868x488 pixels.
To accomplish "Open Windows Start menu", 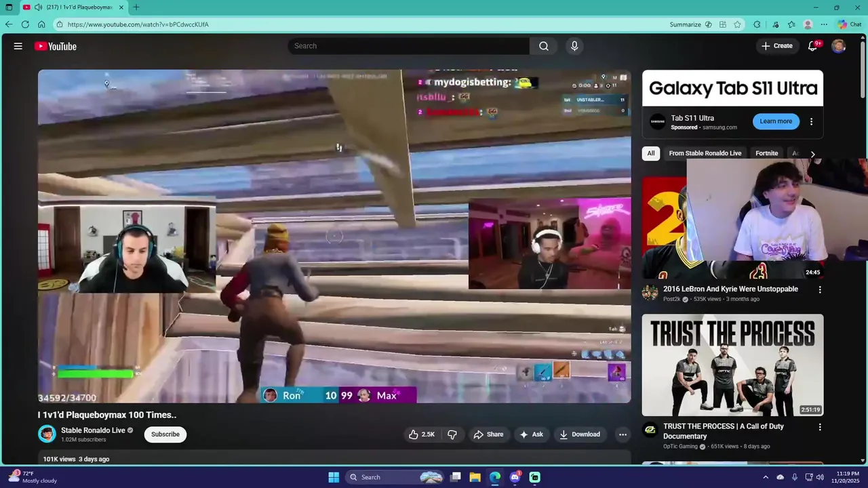I will 334,477.
